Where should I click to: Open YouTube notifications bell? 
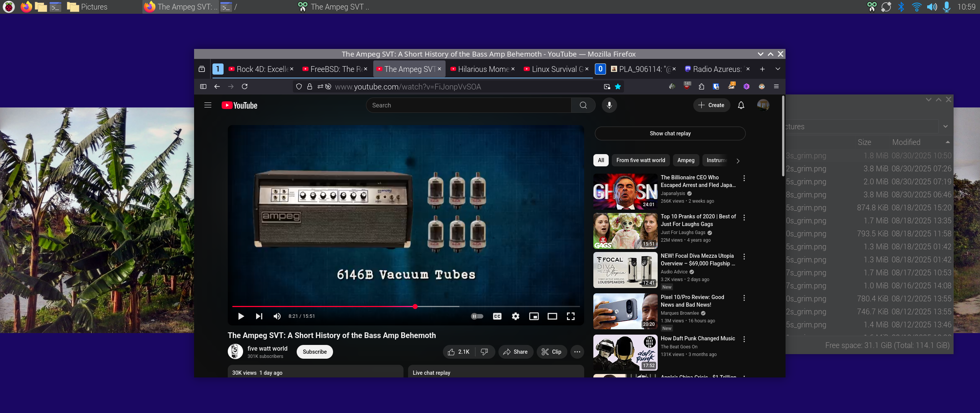(741, 105)
